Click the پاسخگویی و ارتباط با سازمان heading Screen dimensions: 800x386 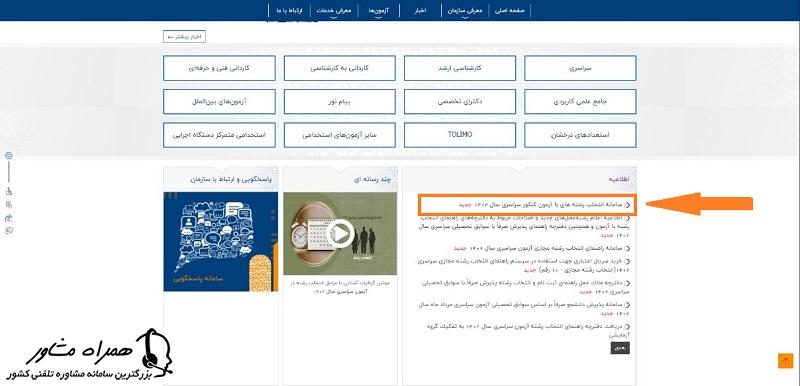232,179
